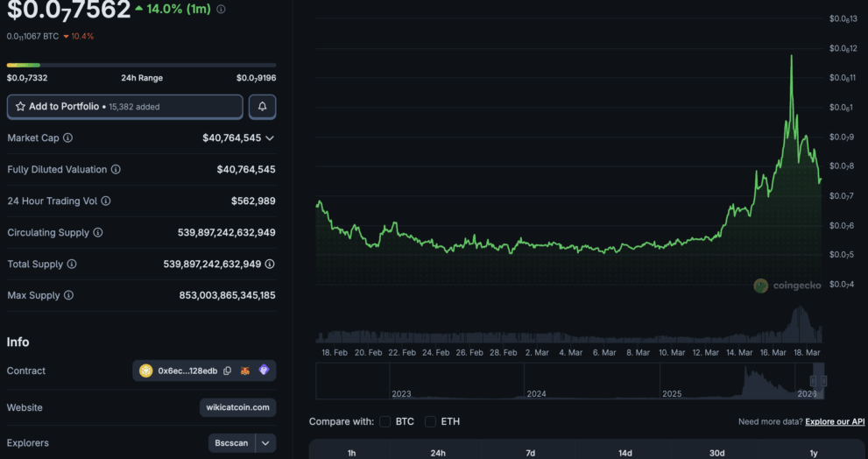Click info icon beside Fully Diluted Valuation
868x459 pixels.
pos(116,170)
